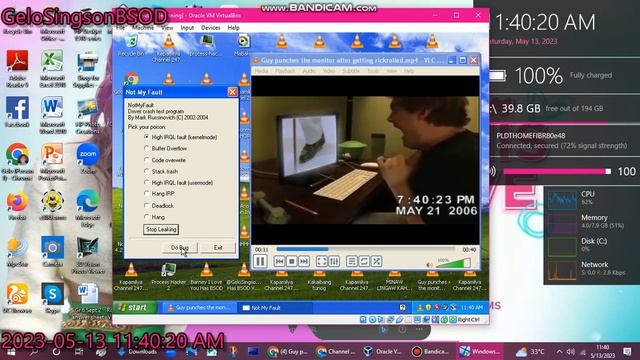Open the Playback menu in VLC
The image size is (640, 360).
click(285, 71)
